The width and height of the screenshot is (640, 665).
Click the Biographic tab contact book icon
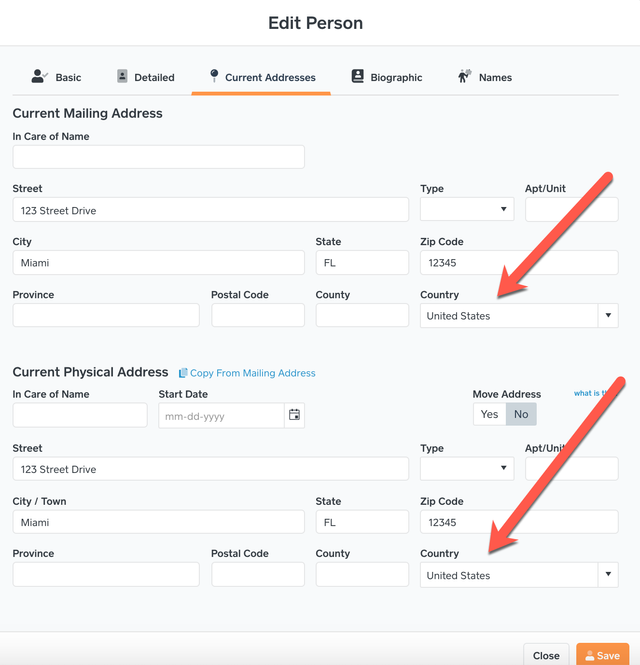pyautogui.click(x=358, y=76)
